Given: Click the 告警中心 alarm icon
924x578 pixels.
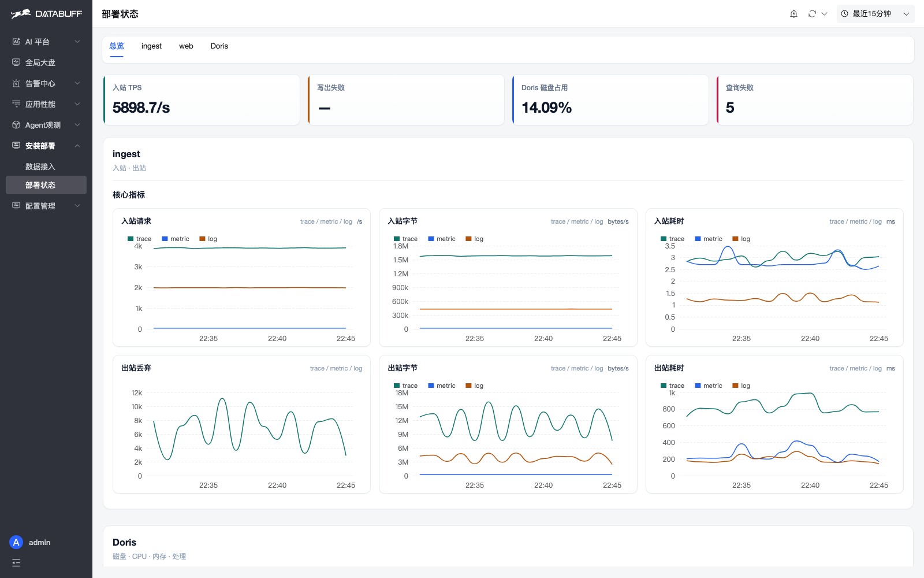Looking at the screenshot, I should click(16, 83).
